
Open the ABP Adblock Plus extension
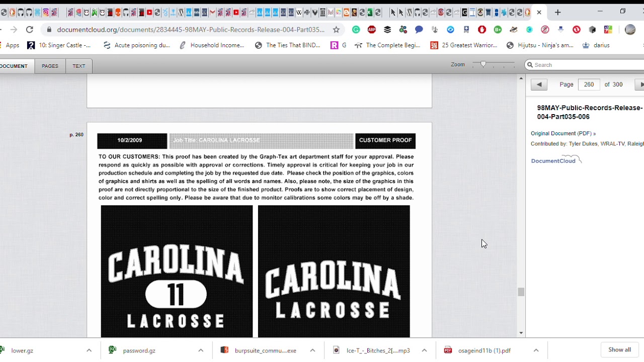click(x=372, y=30)
